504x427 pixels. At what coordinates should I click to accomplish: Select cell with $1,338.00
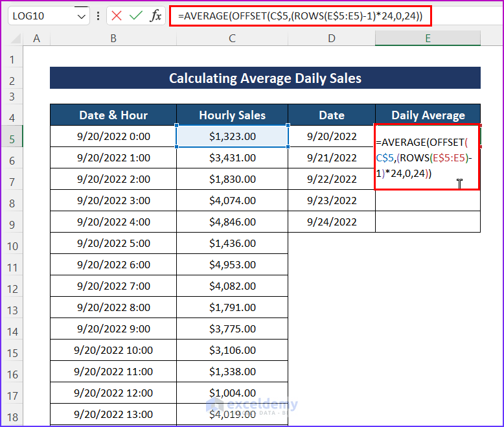point(232,371)
